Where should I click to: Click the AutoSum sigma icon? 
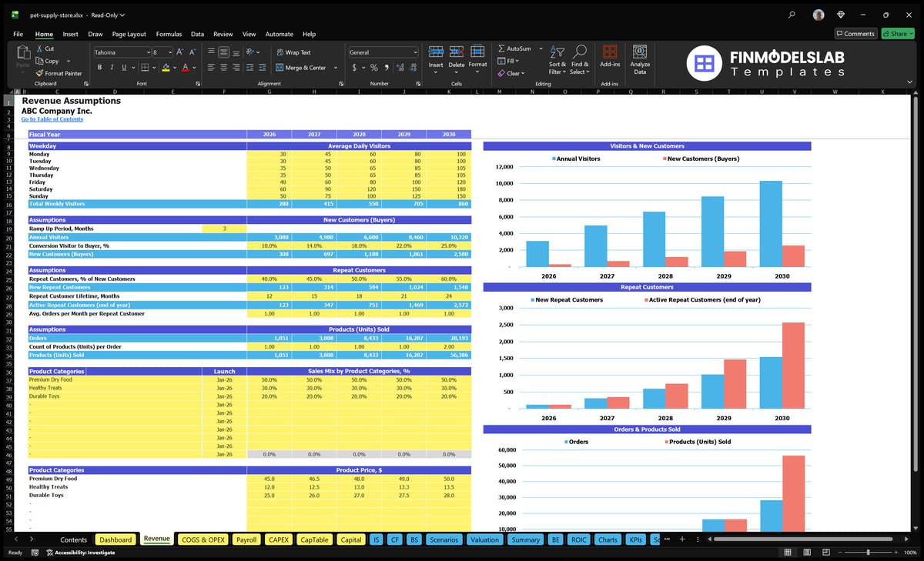tap(501, 48)
